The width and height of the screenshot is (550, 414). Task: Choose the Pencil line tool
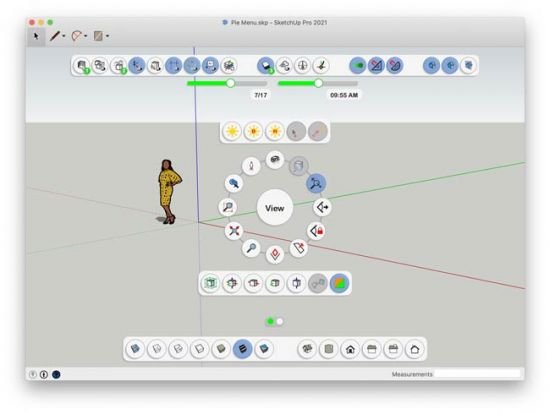(55, 36)
